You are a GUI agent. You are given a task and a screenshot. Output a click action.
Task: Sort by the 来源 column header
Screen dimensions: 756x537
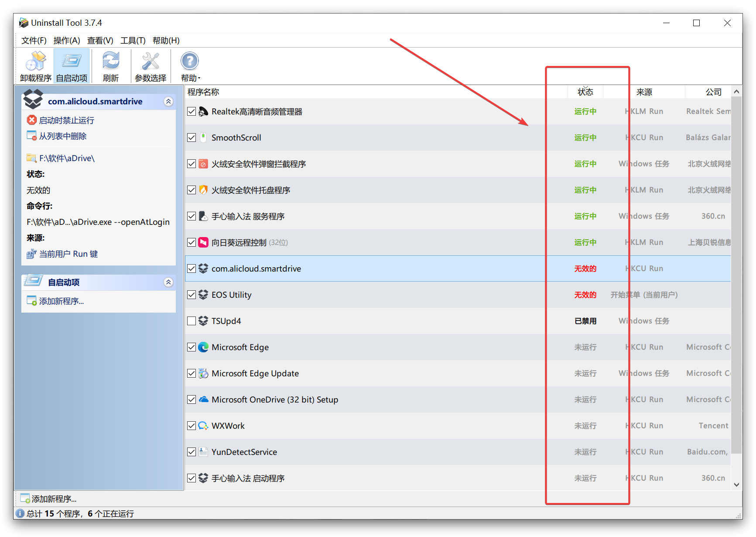pyautogui.click(x=644, y=92)
